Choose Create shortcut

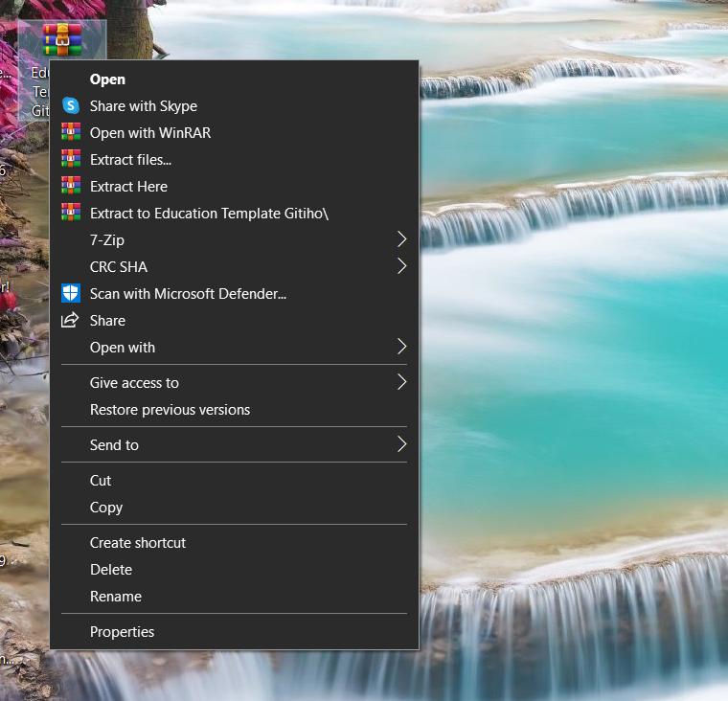click(x=235, y=543)
